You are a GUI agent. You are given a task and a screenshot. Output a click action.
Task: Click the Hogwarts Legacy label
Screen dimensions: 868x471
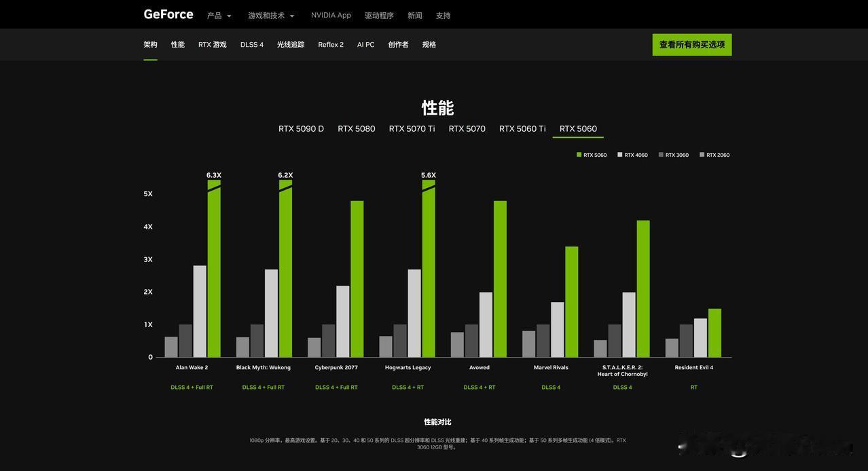point(408,367)
